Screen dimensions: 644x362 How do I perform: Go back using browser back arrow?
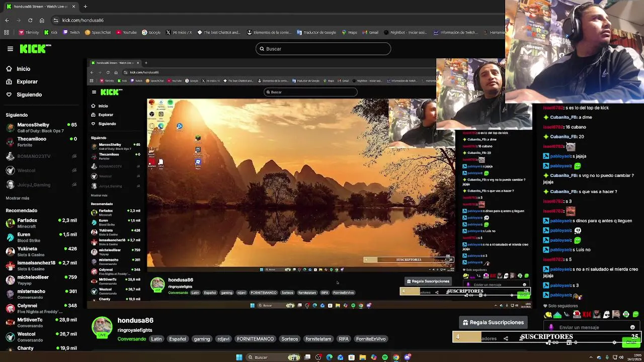point(7,20)
